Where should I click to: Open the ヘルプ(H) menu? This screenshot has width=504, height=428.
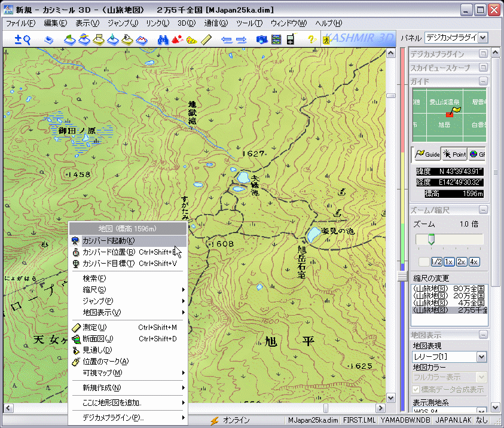(328, 23)
